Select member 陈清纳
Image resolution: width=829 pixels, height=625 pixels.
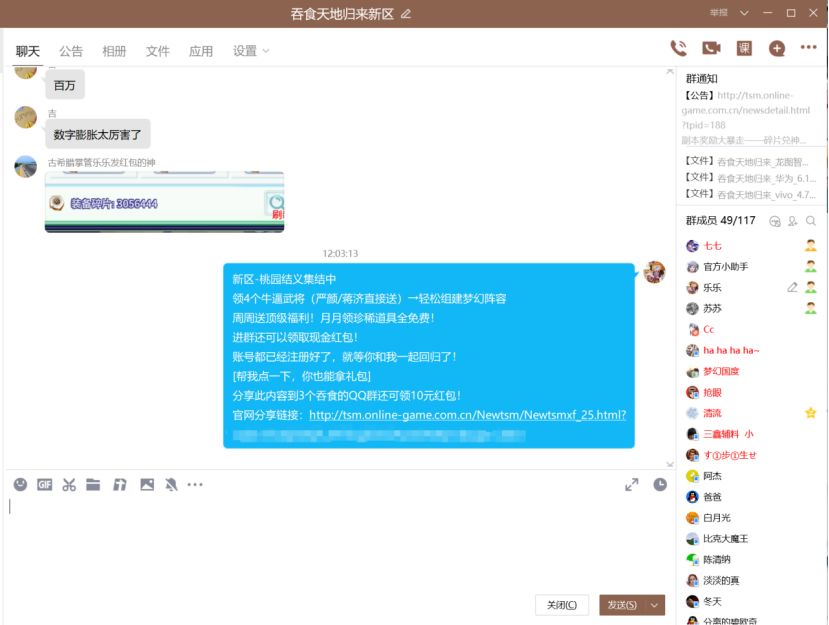[x=751, y=559]
